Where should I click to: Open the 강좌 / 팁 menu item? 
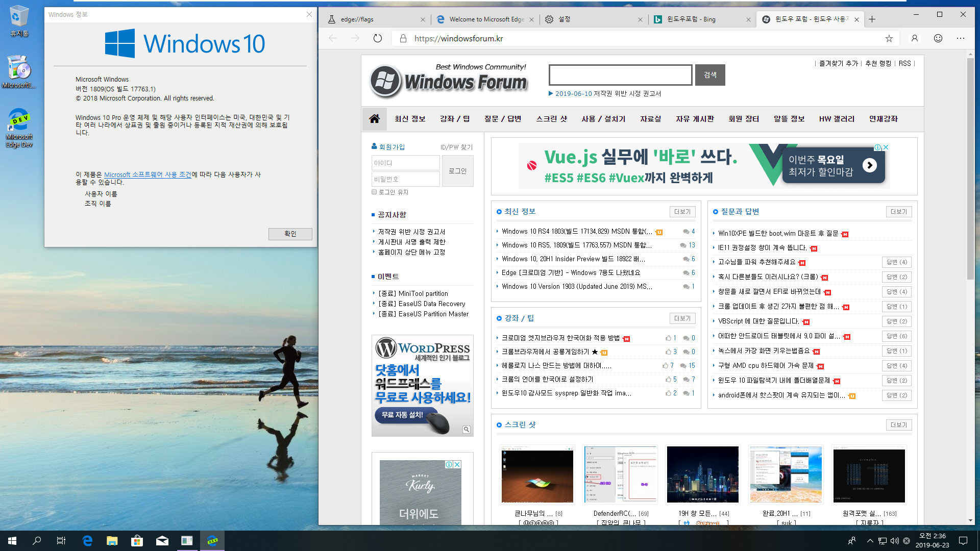(x=455, y=118)
